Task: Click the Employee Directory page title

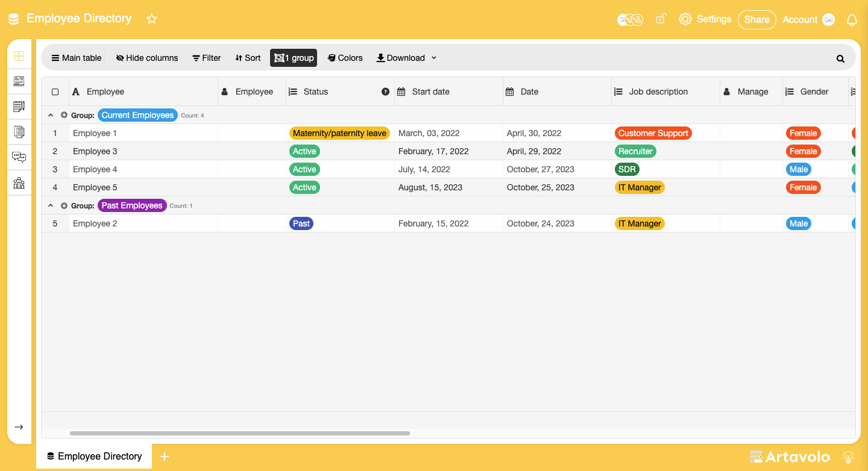Action: click(79, 19)
